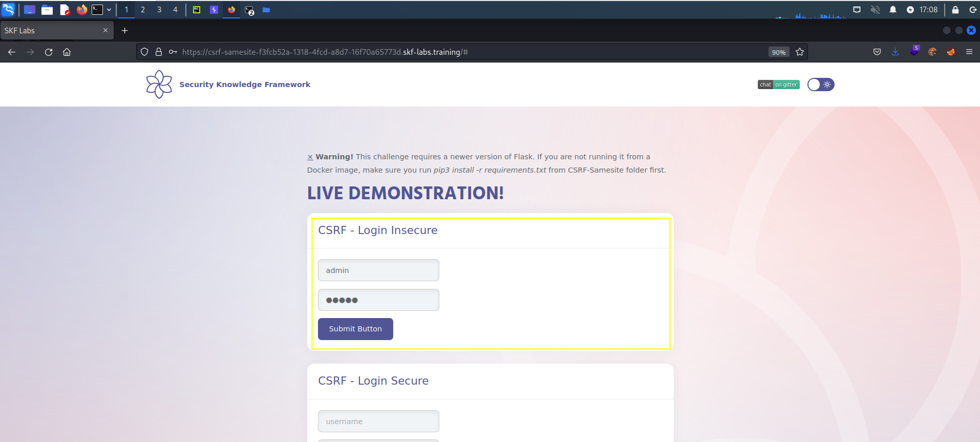Focus the grouped terminal windows in taskbar
The width and height of the screenshot is (980, 442).
coord(249,10)
